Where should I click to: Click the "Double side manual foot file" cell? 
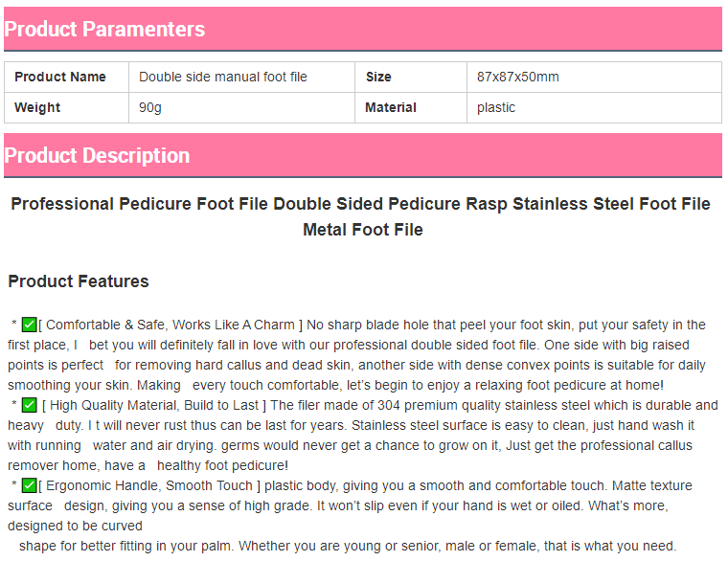[223, 77]
